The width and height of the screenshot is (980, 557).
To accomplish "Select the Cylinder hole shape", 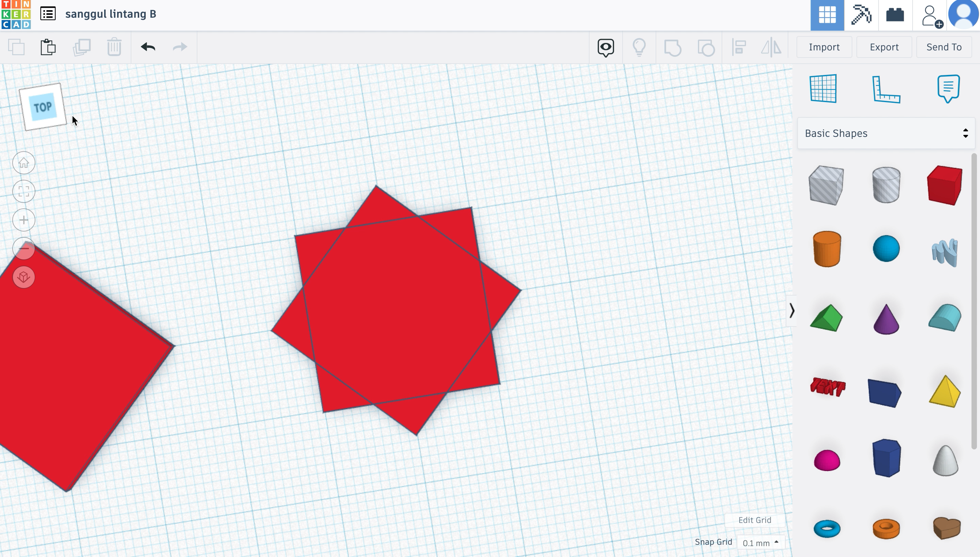I will coord(886,185).
